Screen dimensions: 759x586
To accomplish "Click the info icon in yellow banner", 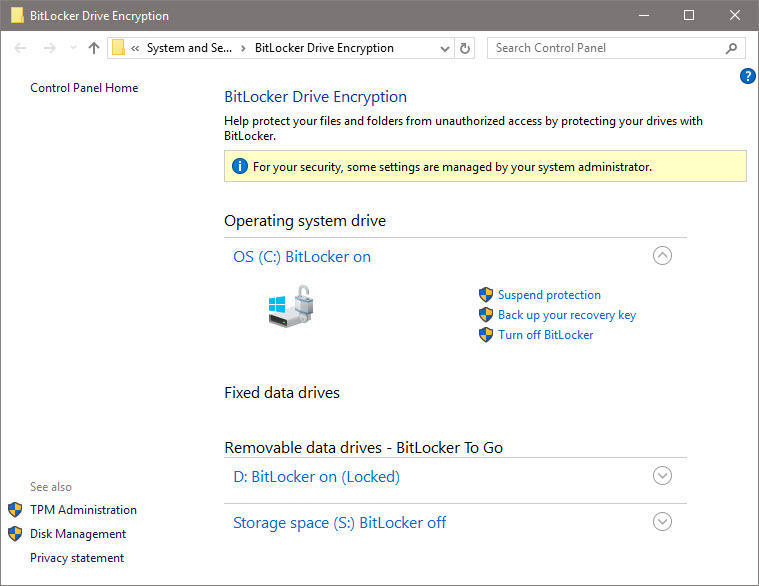I will pos(240,166).
